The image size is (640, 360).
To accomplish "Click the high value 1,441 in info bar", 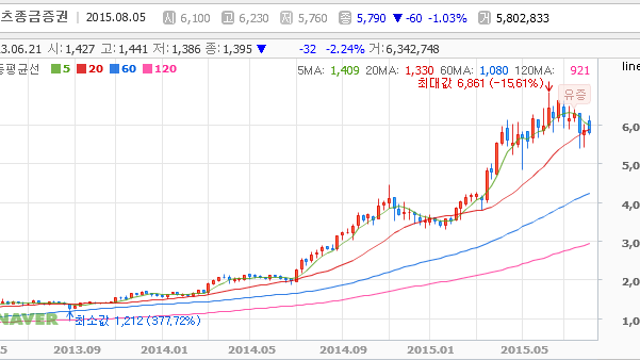I will coord(133,49).
